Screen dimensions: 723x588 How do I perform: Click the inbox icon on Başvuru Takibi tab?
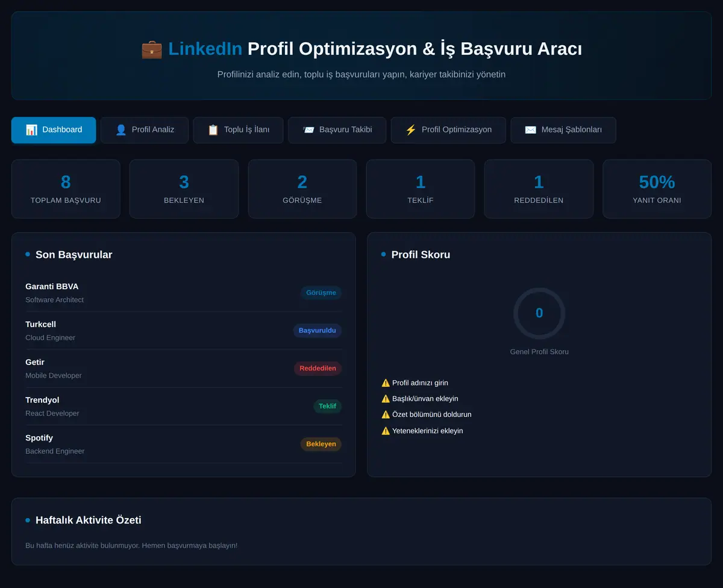coord(308,130)
